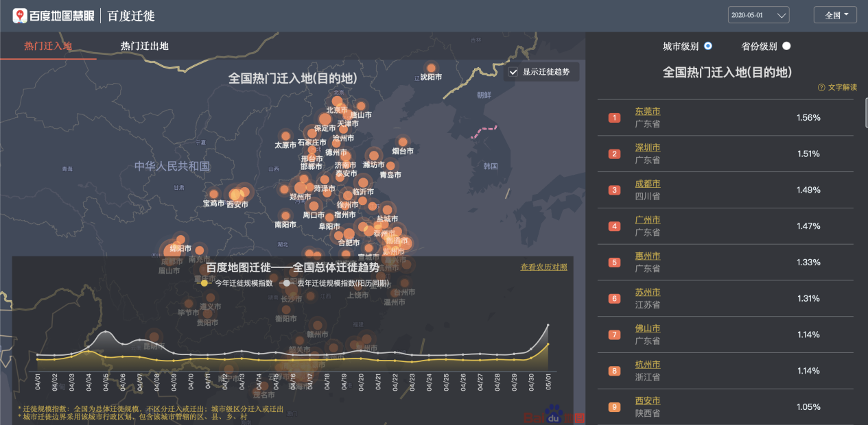Click the yellow 今年迁徙规模指数 legend dot
This screenshot has width=868, height=425.
(204, 282)
